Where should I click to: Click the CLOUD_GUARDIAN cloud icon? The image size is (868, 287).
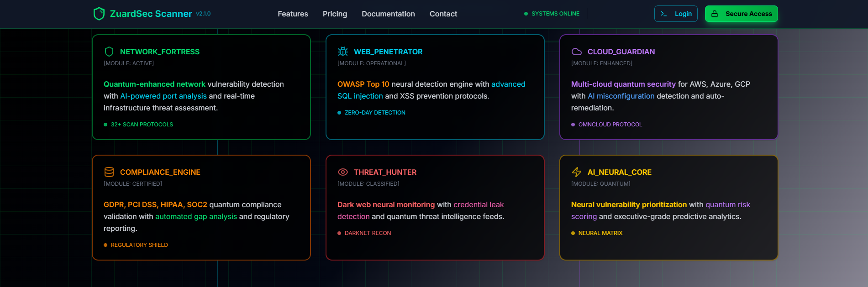point(577,52)
